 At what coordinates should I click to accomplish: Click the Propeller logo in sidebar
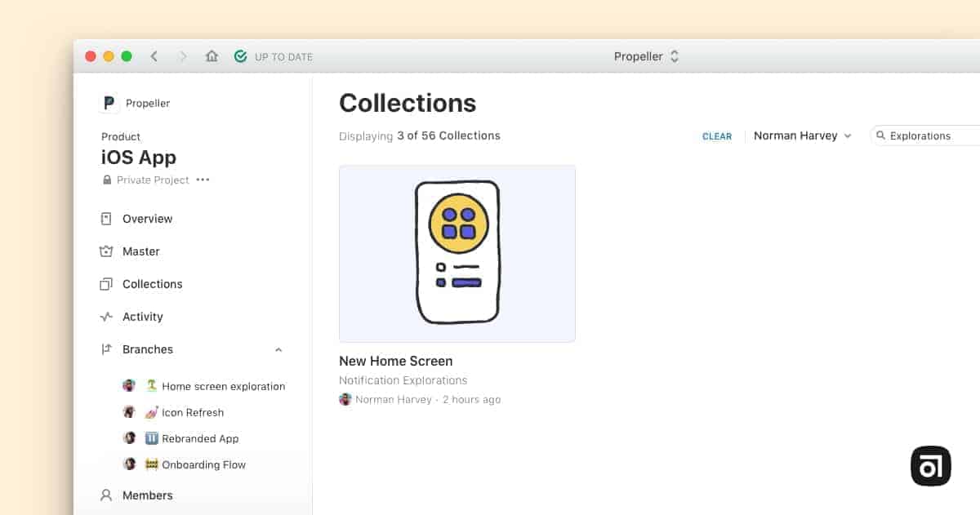click(x=109, y=103)
